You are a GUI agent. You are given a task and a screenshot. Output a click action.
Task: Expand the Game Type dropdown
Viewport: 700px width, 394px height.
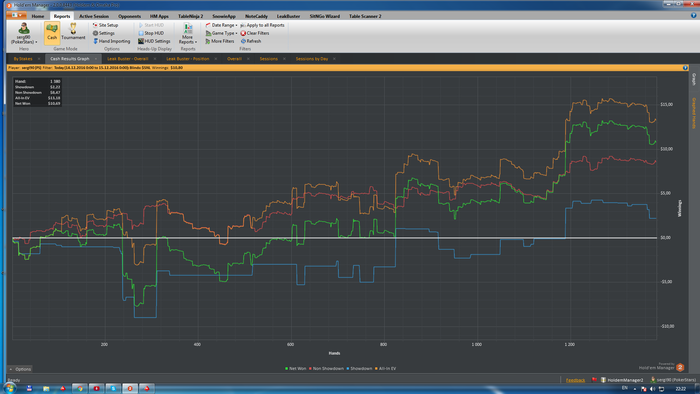pos(221,33)
